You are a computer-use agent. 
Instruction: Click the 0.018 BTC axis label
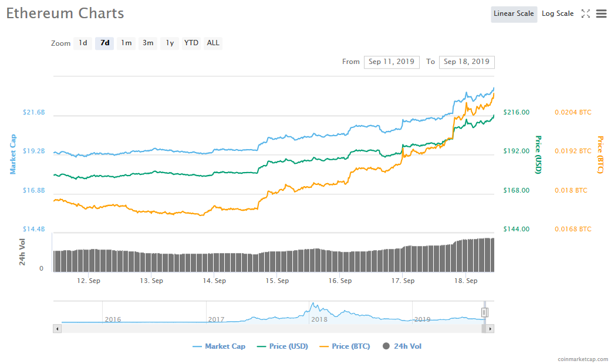[x=571, y=190]
